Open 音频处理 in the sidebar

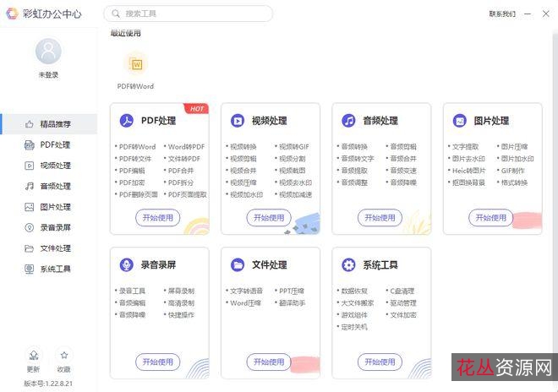(49, 186)
